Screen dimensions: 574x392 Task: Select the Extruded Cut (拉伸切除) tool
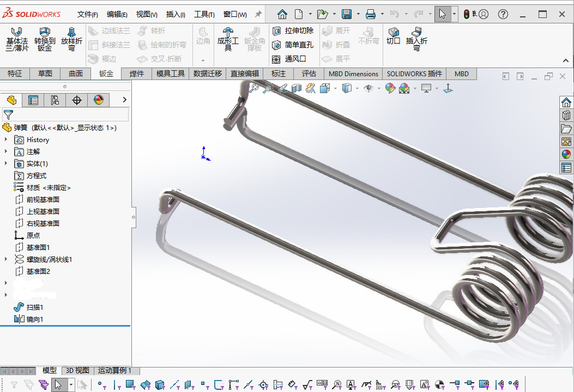(293, 30)
